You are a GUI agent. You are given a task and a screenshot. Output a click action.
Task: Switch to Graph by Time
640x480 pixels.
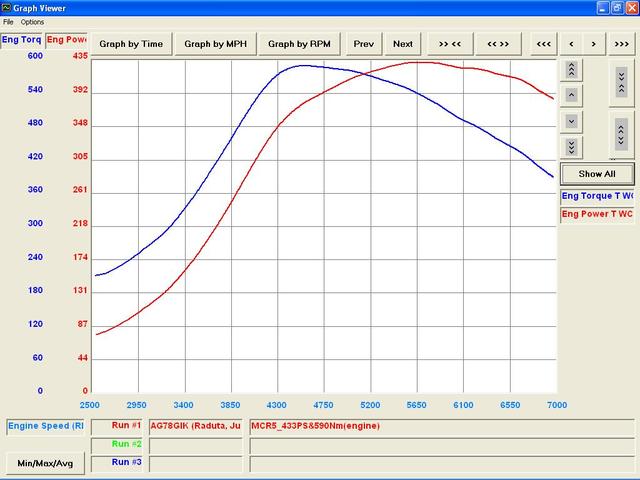click(131, 44)
